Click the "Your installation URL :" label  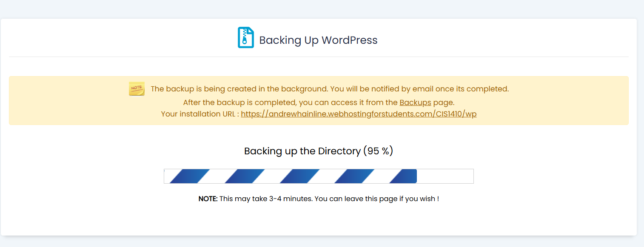coord(200,114)
